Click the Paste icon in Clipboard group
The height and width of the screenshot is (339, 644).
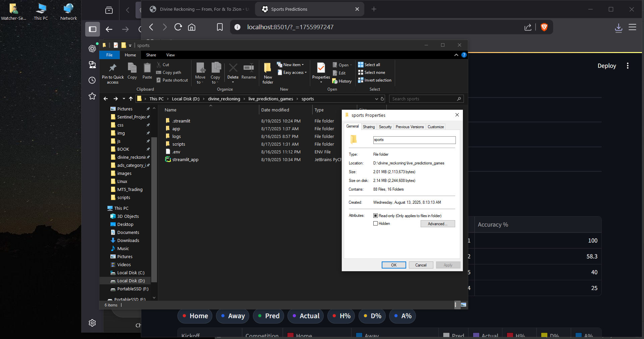[147, 68]
